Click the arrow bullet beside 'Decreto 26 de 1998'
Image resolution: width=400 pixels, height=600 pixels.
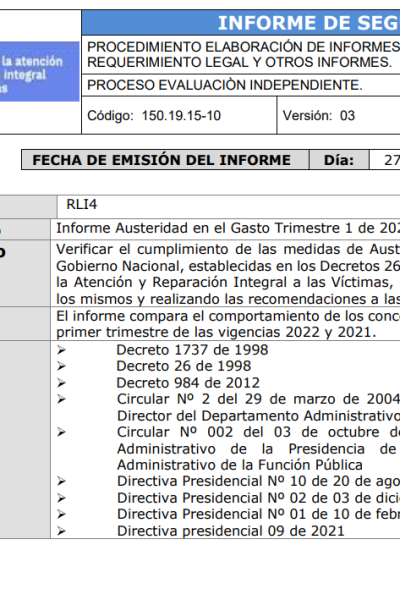[61, 366]
